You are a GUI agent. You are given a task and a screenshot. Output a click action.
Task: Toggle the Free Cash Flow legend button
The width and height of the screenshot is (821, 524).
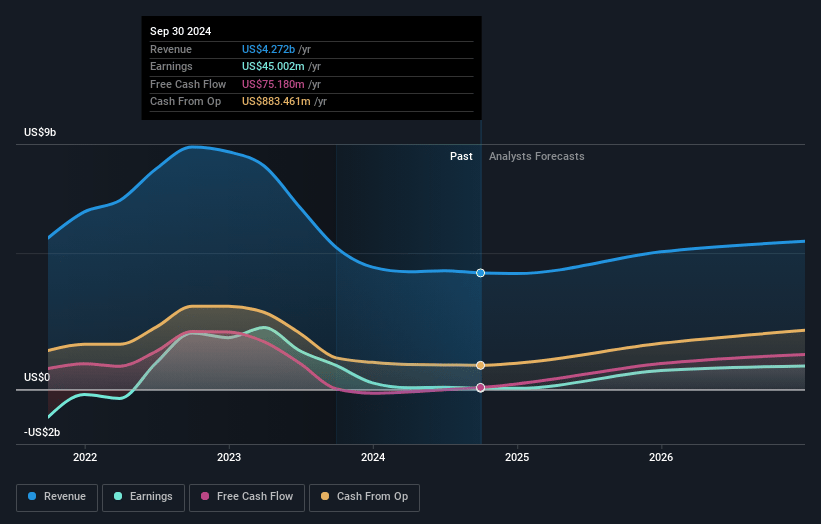247,497
